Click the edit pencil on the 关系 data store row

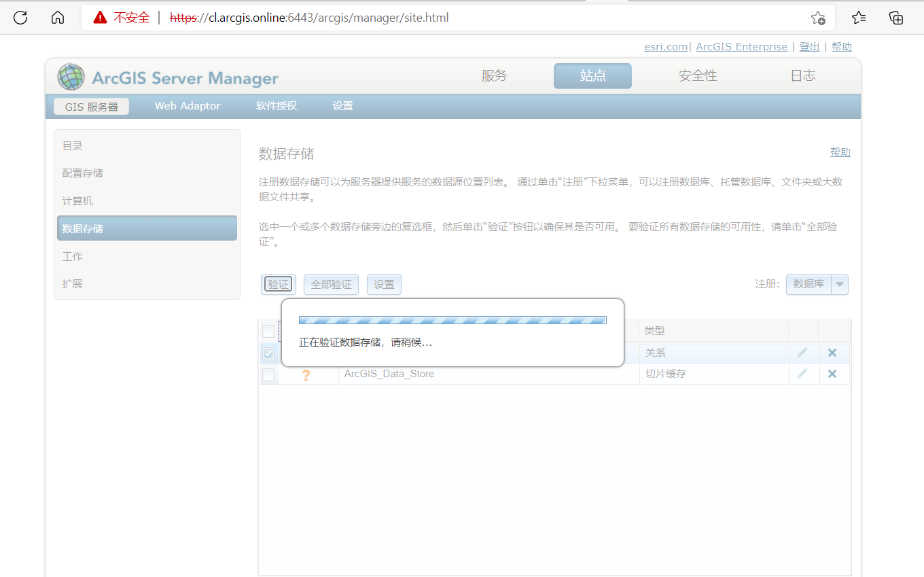coord(804,353)
